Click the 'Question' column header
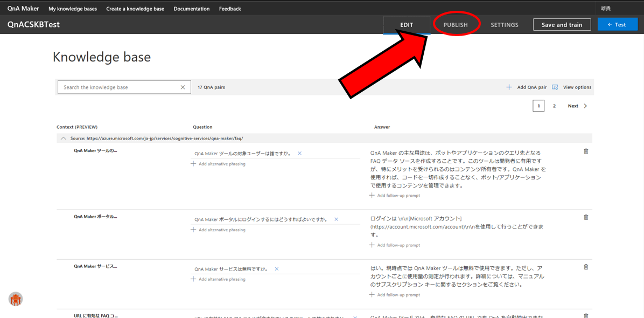This screenshot has height=318, width=644. [202, 127]
